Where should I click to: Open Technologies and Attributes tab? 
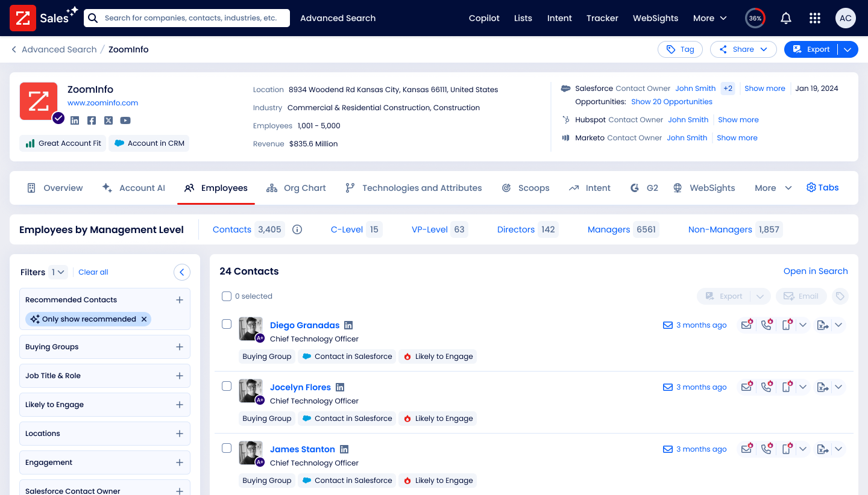(x=413, y=188)
